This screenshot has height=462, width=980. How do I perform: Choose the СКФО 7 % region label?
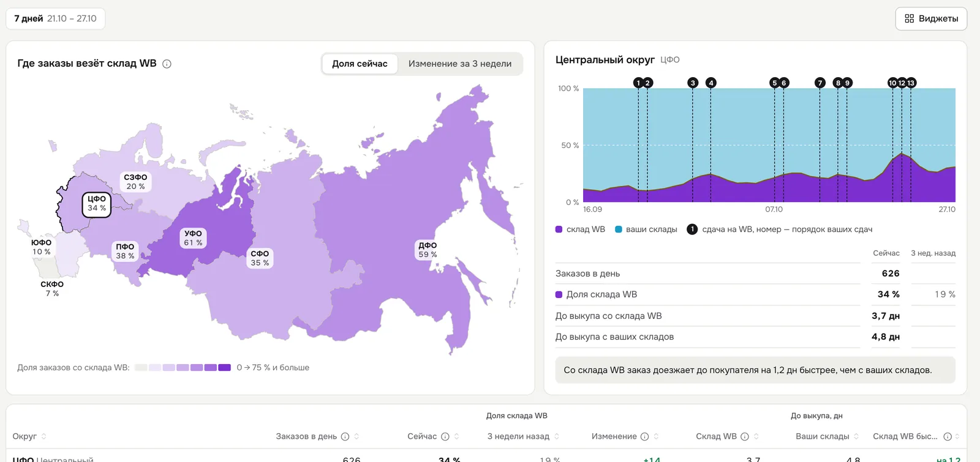(x=52, y=289)
